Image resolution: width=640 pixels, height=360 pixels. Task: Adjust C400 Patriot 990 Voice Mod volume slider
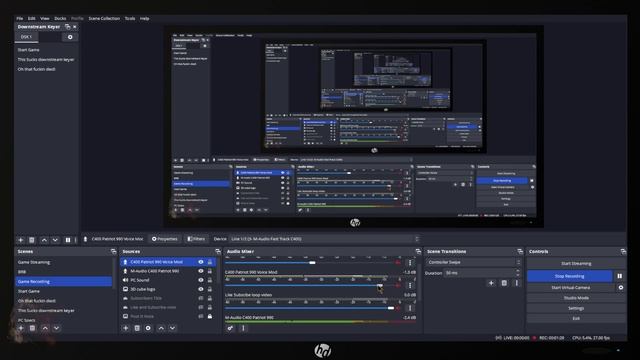coord(380,286)
